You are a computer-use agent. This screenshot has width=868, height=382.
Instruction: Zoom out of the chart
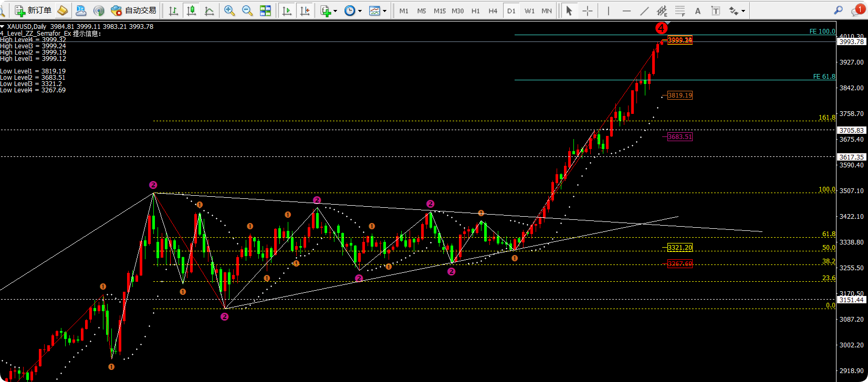(247, 10)
